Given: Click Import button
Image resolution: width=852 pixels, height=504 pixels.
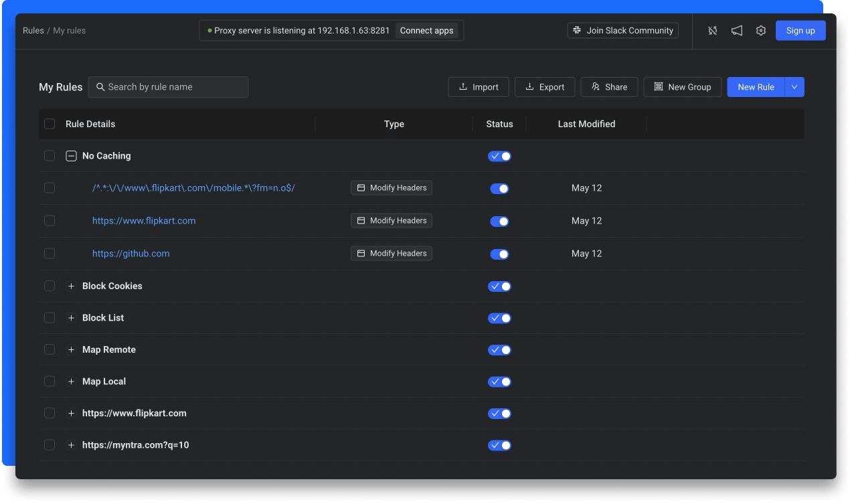Looking at the screenshot, I should 479,87.
